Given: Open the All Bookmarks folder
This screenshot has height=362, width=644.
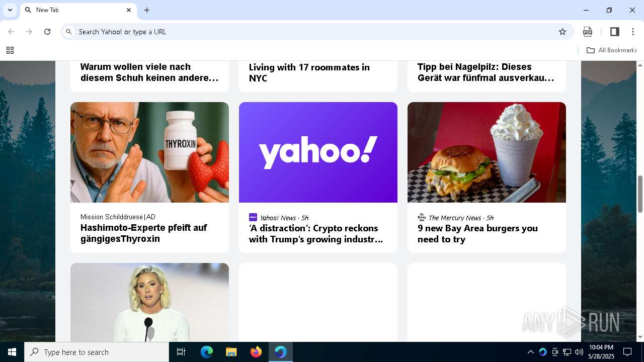Looking at the screenshot, I should [612, 50].
